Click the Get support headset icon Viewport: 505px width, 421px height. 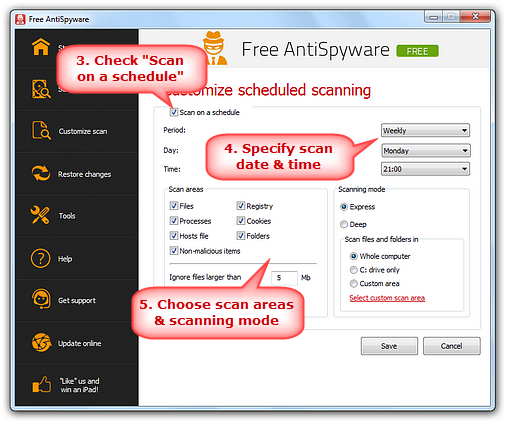pyautogui.click(x=41, y=299)
